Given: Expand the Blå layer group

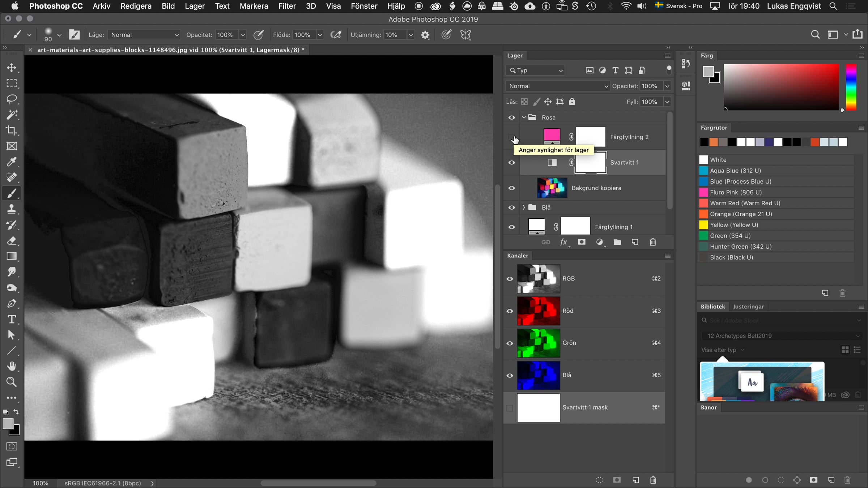Looking at the screenshot, I should pyautogui.click(x=523, y=207).
